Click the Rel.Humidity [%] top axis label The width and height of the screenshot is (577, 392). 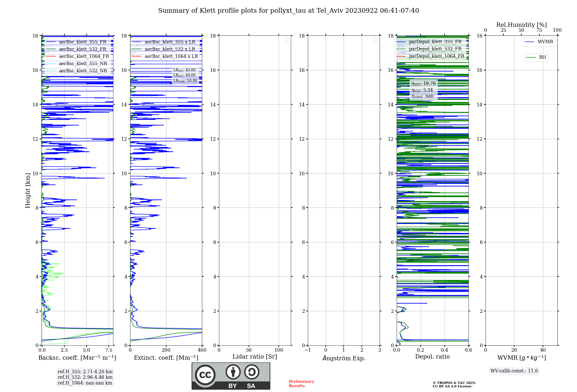coord(522,25)
